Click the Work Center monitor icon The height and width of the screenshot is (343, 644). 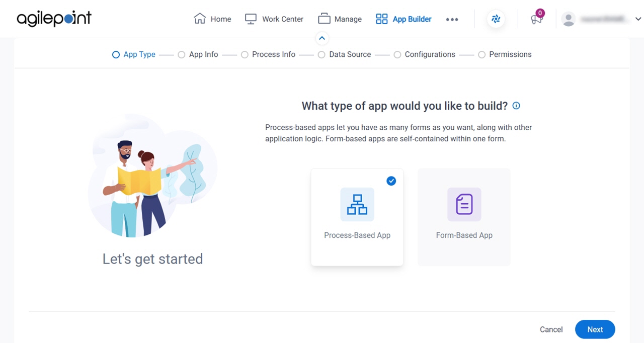[251, 19]
